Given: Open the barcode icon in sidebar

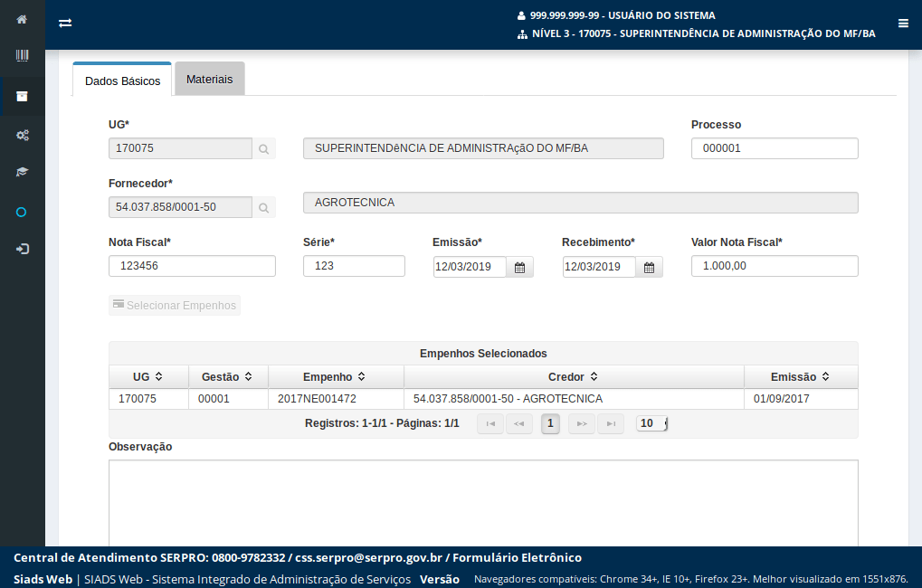Looking at the screenshot, I should [22, 56].
